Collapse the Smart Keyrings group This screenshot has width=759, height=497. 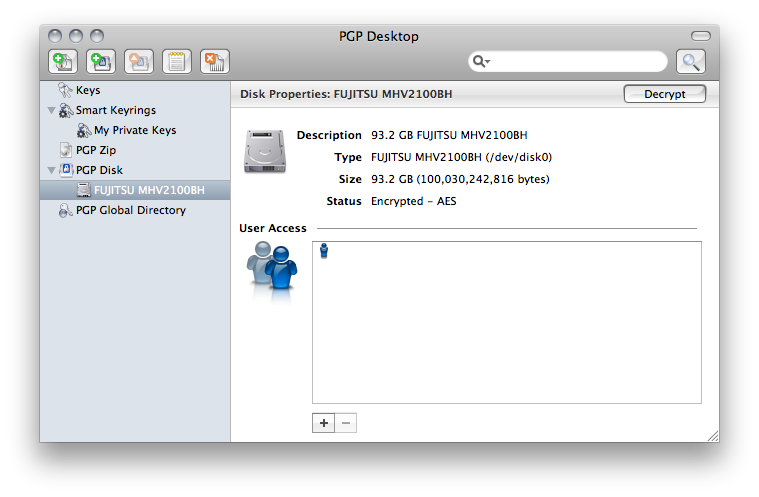click(x=51, y=110)
